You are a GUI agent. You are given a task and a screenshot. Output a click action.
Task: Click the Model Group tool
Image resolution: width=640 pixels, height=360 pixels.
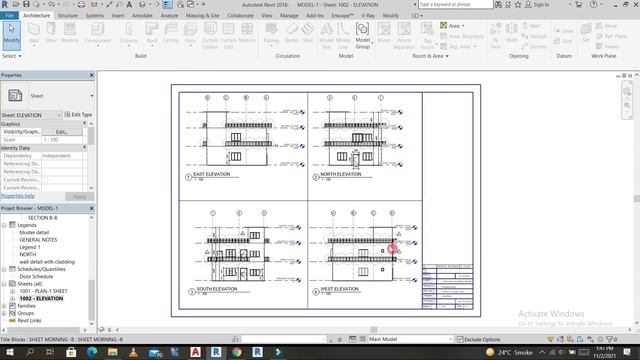pyautogui.click(x=362, y=35)
